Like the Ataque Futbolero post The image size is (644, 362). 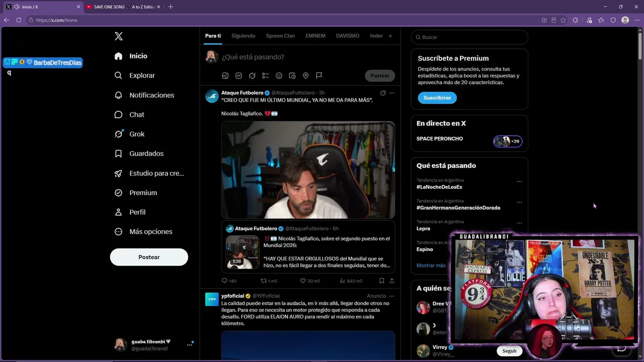pyautogui.click(x=310, y=281)
